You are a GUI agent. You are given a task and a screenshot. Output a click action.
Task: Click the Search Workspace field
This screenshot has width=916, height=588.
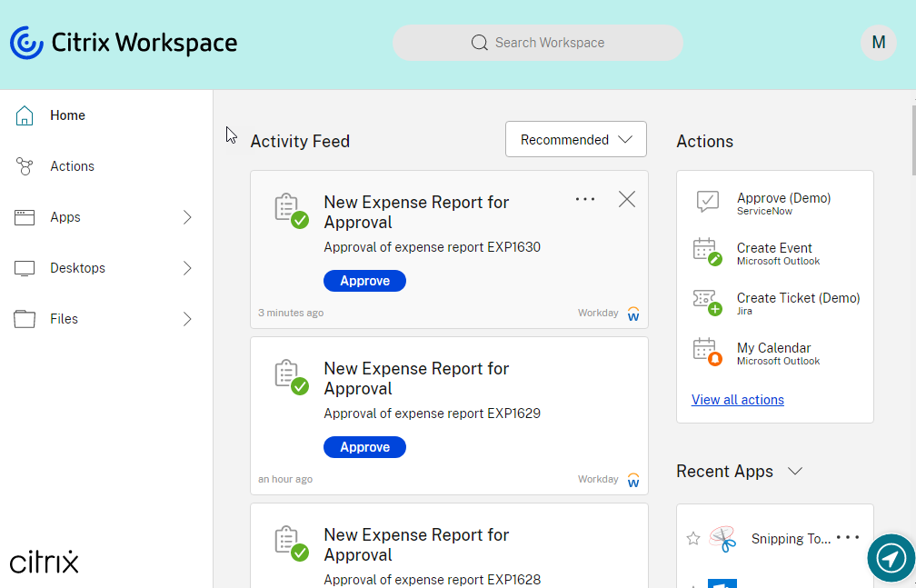click(x=537, y=43)
